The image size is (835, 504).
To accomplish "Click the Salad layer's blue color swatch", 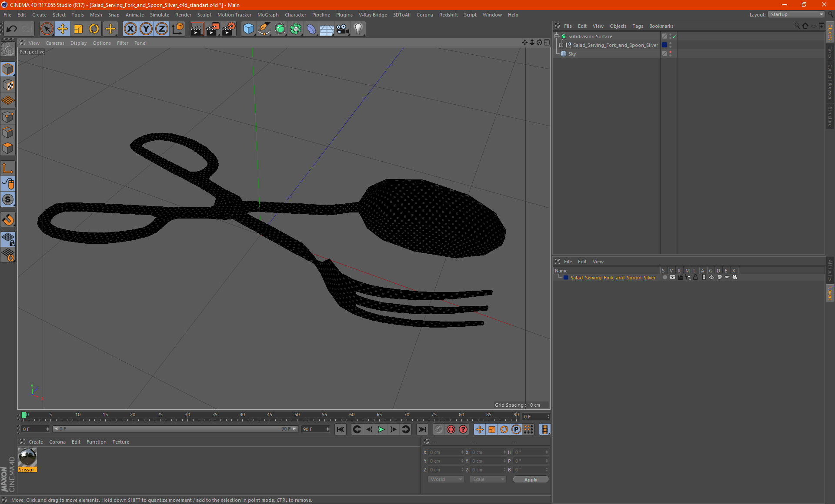I will [566, 278].
